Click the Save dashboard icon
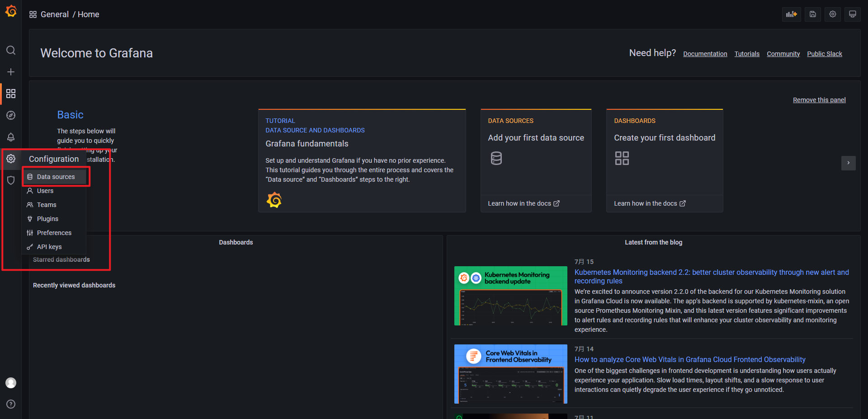868x419 pixels. (x=812, y=14)
